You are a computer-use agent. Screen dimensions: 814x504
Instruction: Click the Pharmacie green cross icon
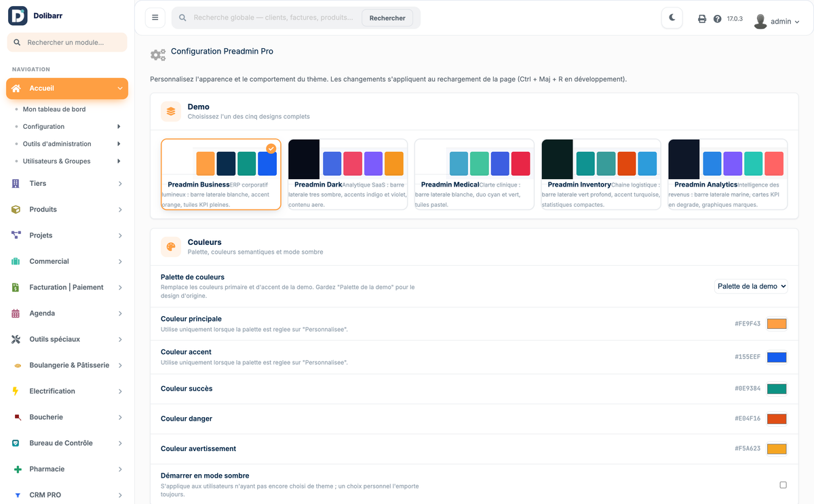click(16, 469)
